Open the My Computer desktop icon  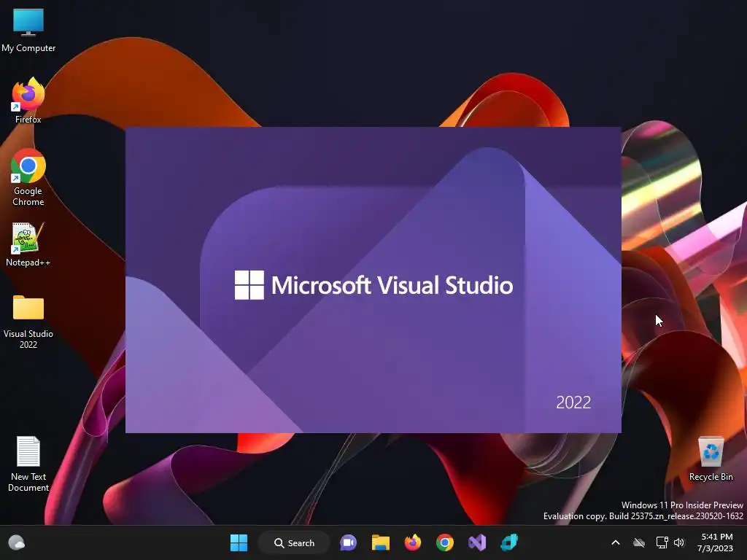[x=28, y=29]
